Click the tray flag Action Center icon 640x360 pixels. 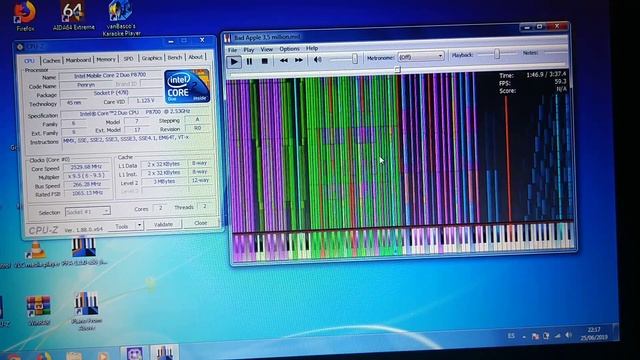pyautogui.click(x=535, y=336)
